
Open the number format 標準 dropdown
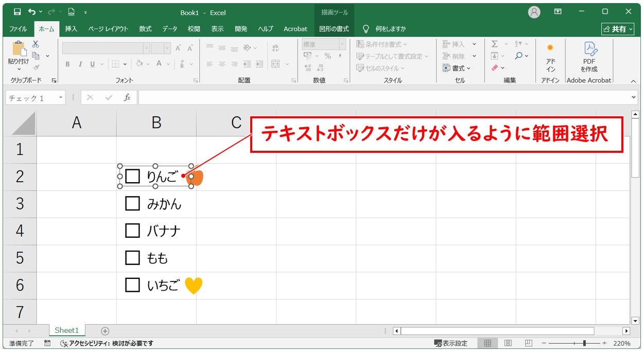click(342, 44)
